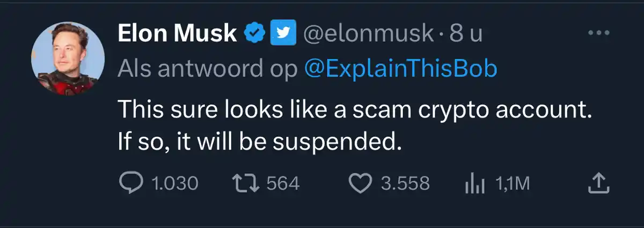Click the 'Als antwoord op' reply label
The width and height of the screenshot is (644, 228).
coord(208,69)
